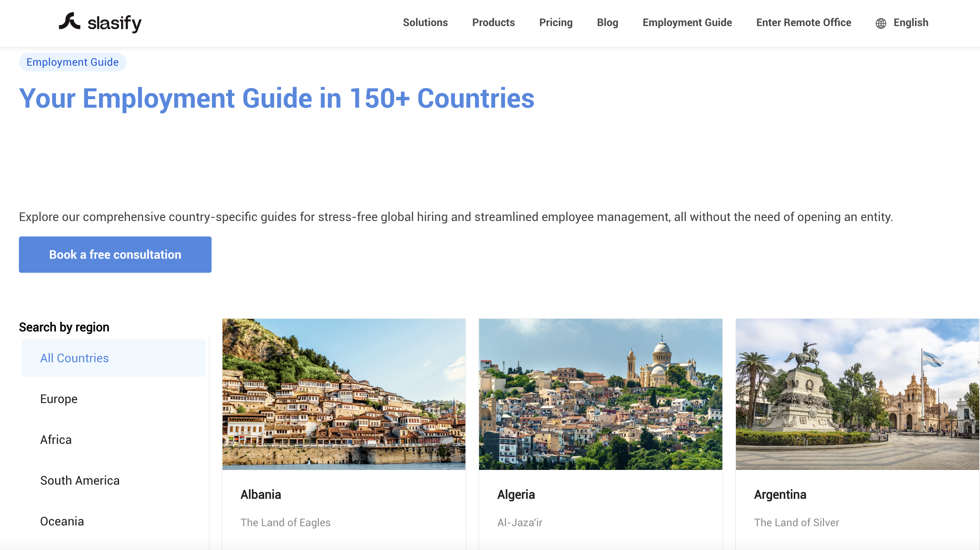This screenshot has height=550, width=980.
Task: Click Book a free consultation
Action: 115,255
